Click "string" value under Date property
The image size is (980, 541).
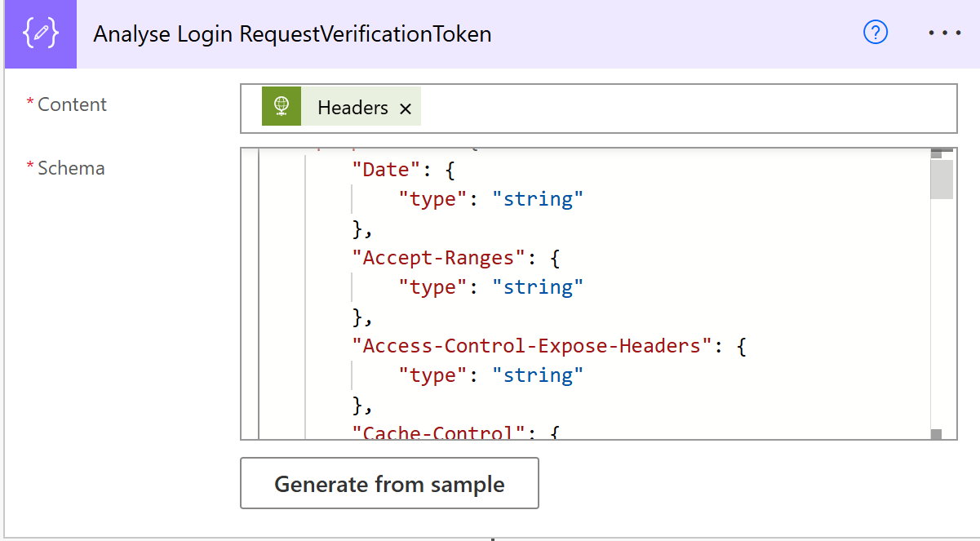click(538, 199)
